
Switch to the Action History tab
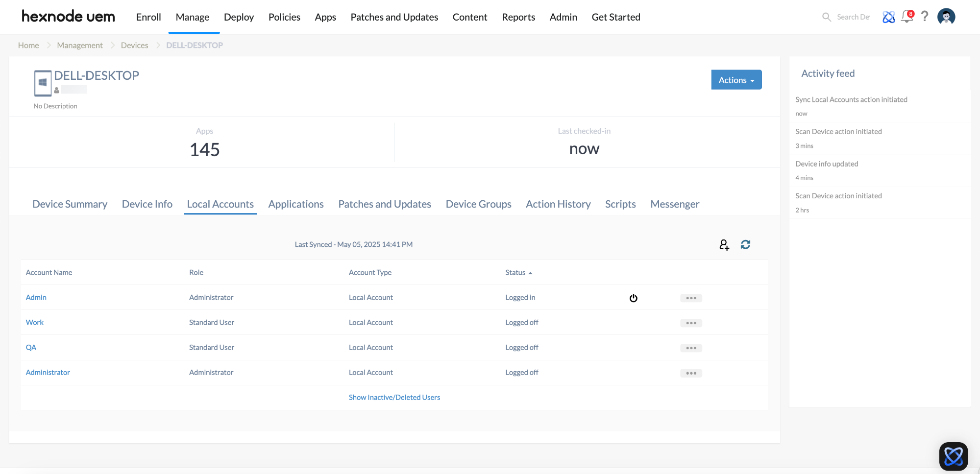558,204
